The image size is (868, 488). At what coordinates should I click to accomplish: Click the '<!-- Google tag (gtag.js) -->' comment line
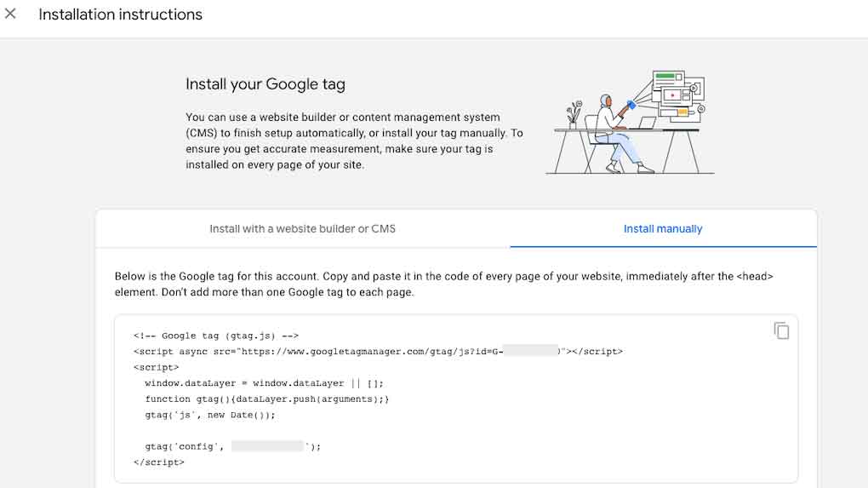pos(216,336)
